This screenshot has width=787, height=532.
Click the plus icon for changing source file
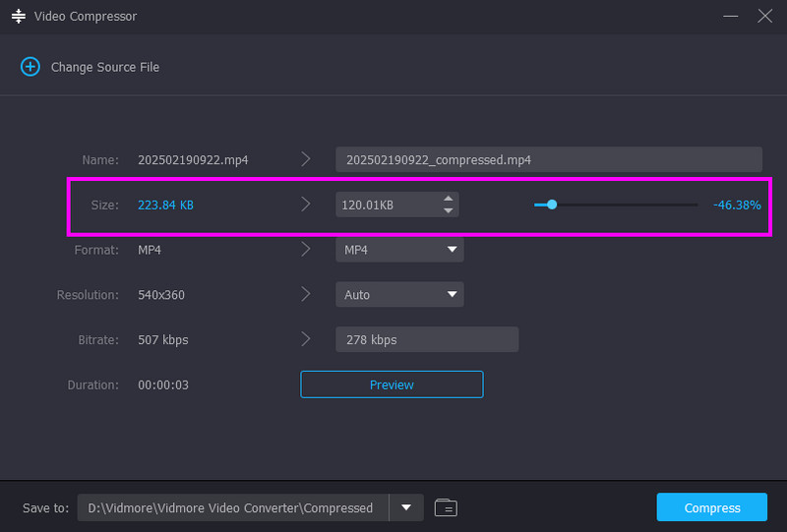pos(30,67)
